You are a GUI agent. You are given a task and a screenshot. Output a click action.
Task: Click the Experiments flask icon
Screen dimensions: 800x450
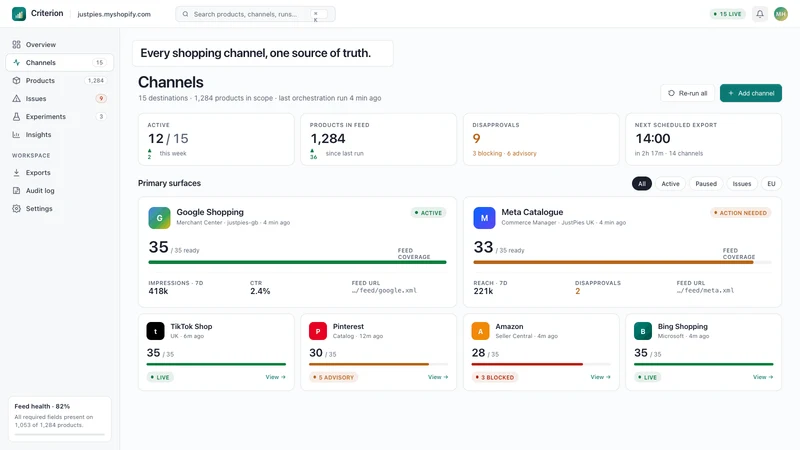(16, 116)
